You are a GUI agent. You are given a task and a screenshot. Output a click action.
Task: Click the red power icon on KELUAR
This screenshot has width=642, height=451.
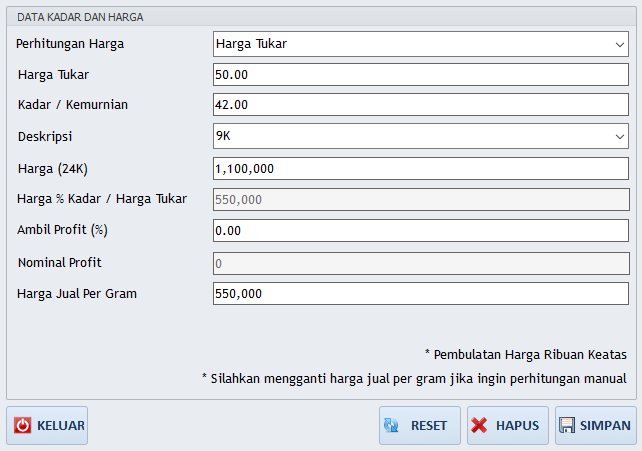(23, 425)
